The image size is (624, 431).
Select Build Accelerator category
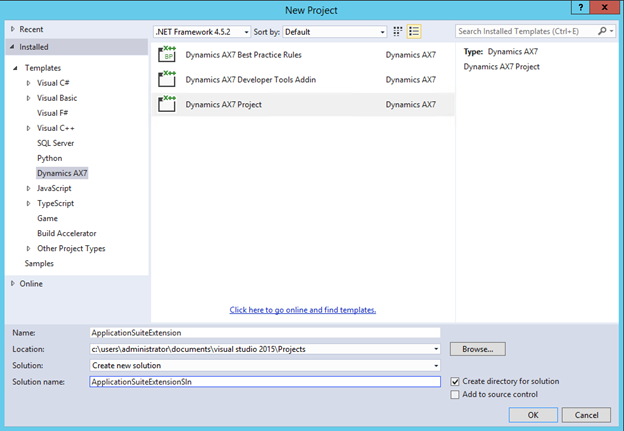(x=66, y=233)
